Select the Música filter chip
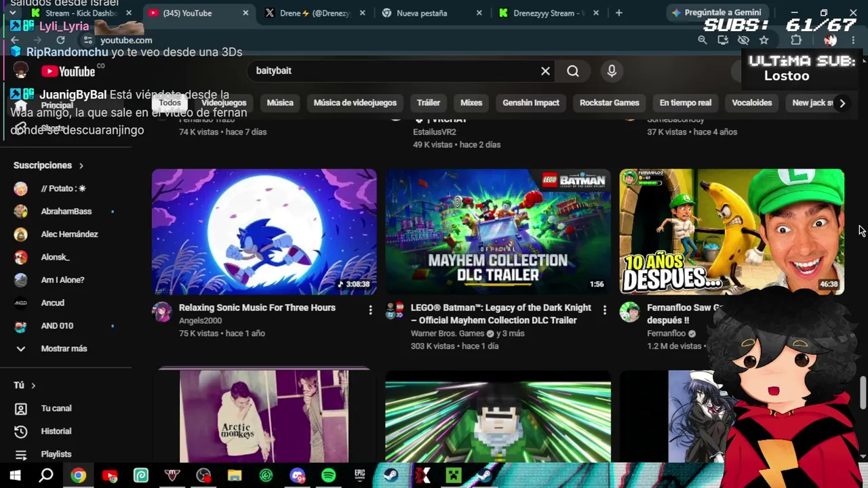 (280, 103)
